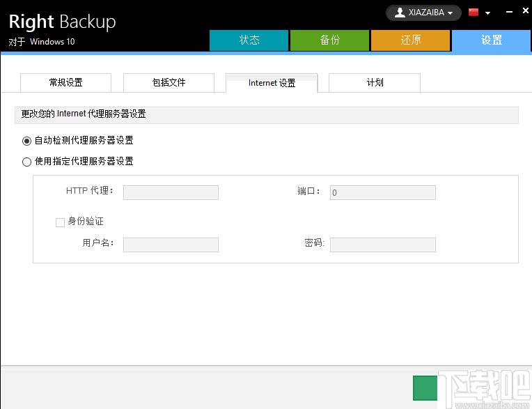Select the 设置 (Settings) tab
Screen dimensions: 532x409
pos(492,40)
